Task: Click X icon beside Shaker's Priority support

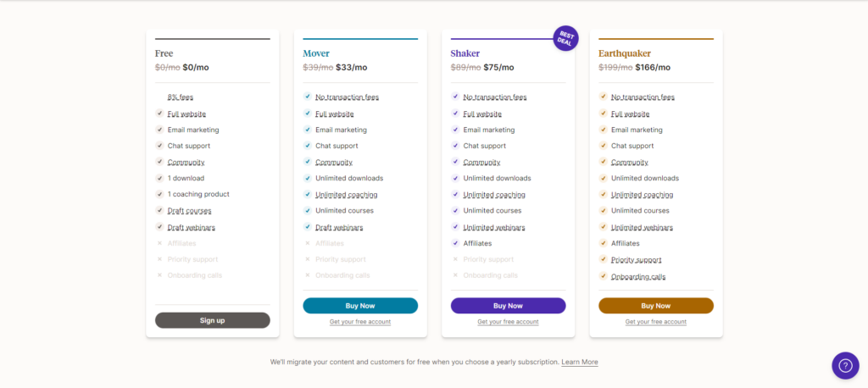Action: coord(455,259)
